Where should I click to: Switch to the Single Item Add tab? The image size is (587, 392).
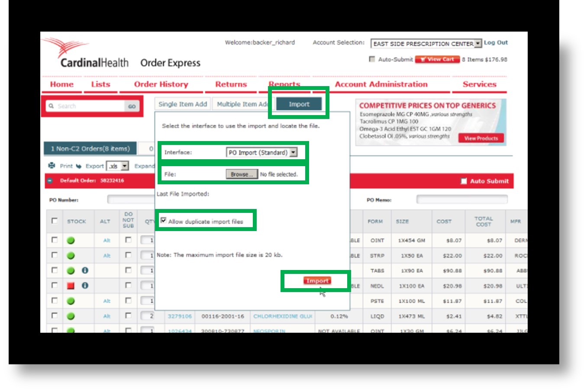tap(183, 104)
